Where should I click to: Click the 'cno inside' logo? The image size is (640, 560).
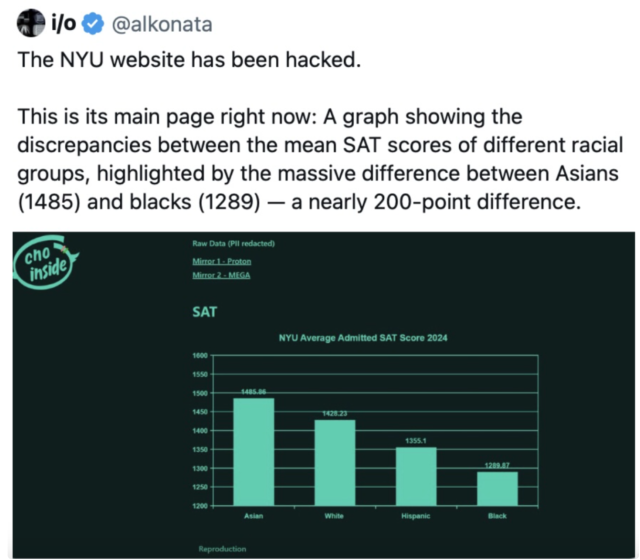click(46, 262)
